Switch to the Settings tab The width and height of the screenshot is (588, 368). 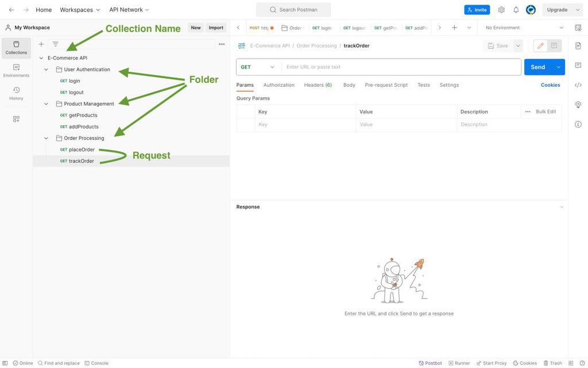[x=449, y=85]
